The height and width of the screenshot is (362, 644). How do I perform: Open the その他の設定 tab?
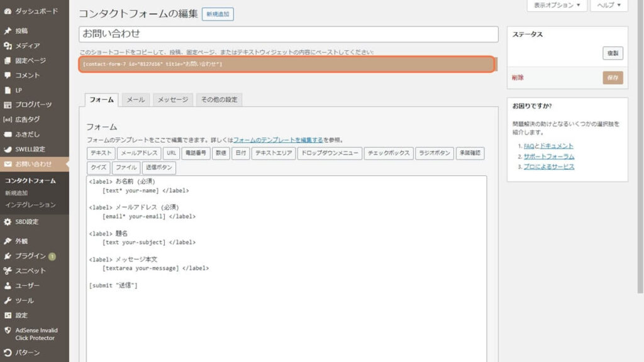219,100
